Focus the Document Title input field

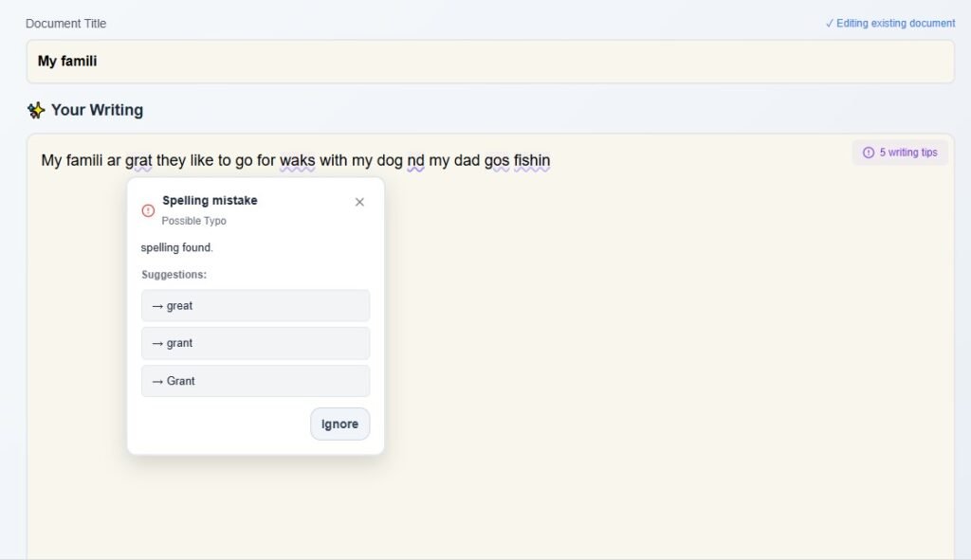[489, 62]
